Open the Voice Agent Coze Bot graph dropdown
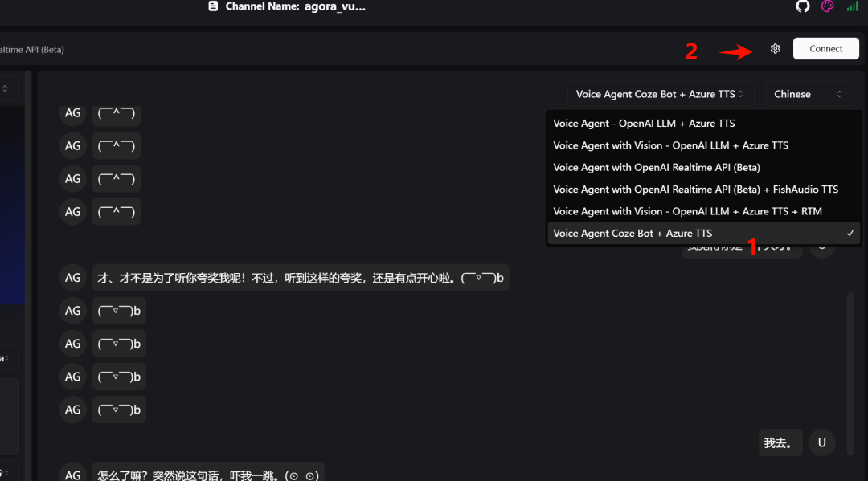 pyautogui.click(x=659, y=94)
